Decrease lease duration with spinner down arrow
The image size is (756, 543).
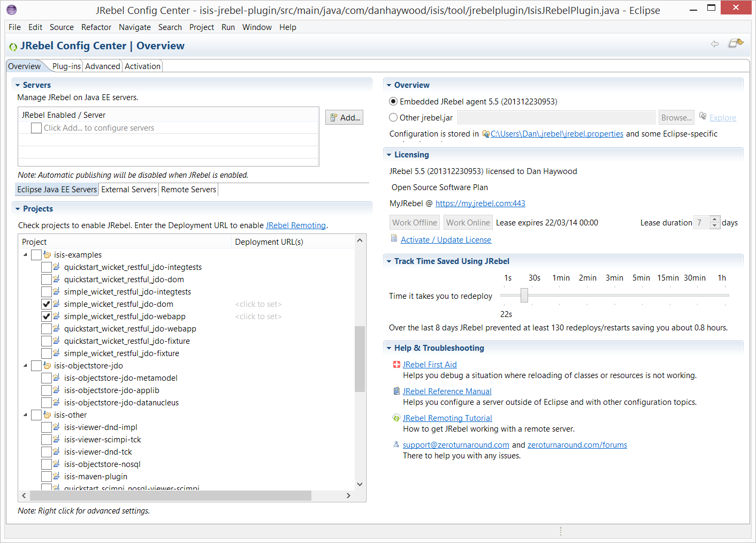click(715, 226)
